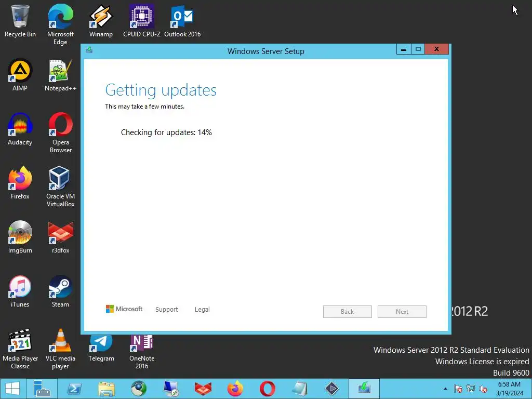Select the r3dfox desktop shortcut
Viewport: 532px width, 399px height.
coord(60,237)
